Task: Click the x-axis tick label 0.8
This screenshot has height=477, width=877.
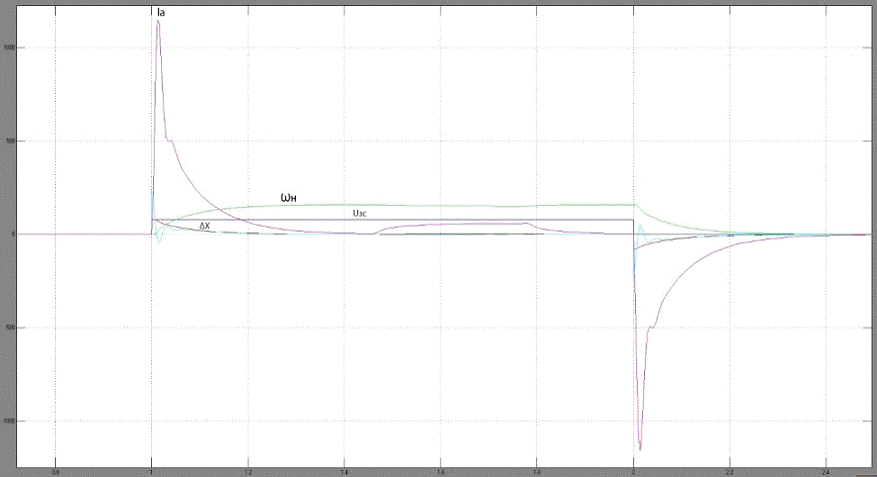Action: tap(55, 470)
